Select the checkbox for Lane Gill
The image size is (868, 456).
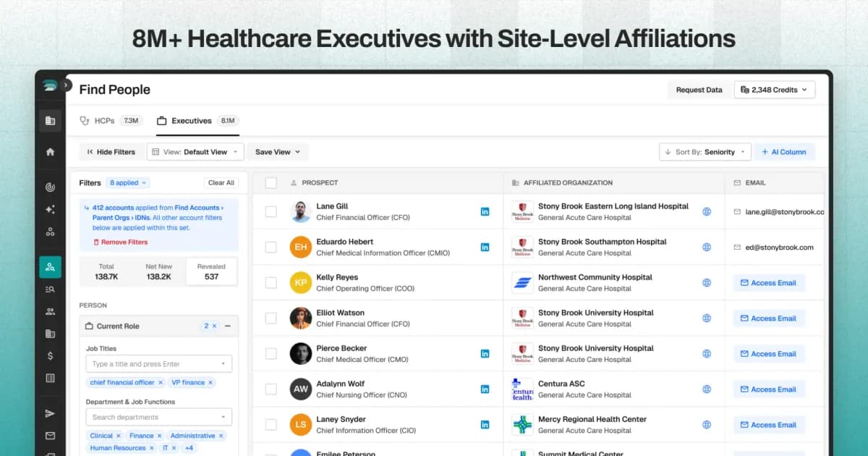click(271, 211)
